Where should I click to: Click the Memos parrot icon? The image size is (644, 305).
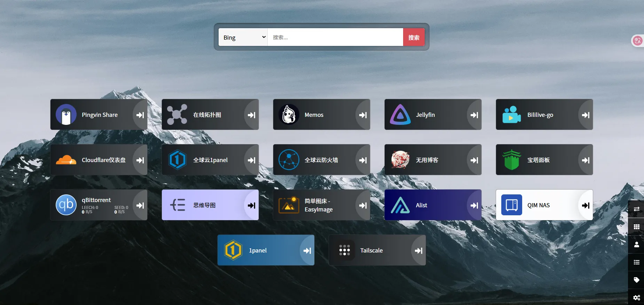coord(289,114)
